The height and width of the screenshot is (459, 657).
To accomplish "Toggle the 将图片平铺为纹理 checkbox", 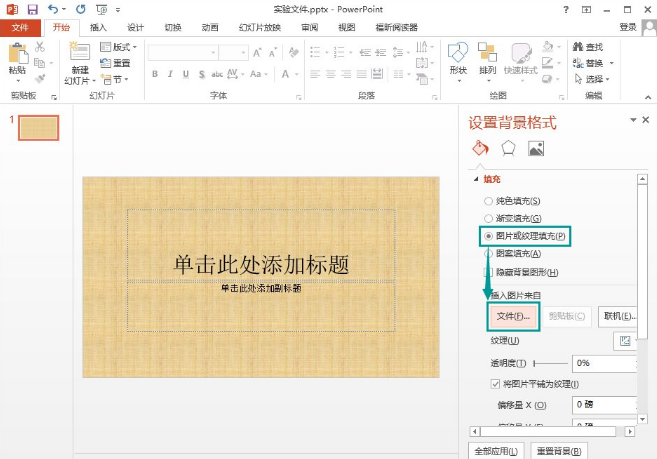I will pos(496,383).
